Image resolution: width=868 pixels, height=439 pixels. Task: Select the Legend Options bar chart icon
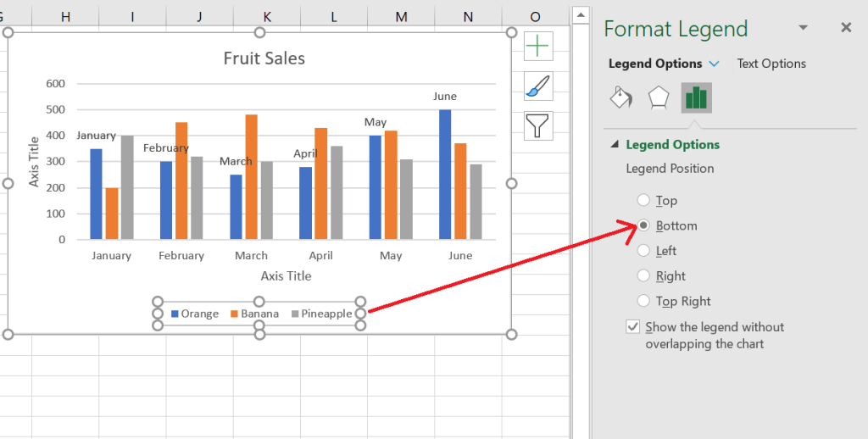click(697, 97)
